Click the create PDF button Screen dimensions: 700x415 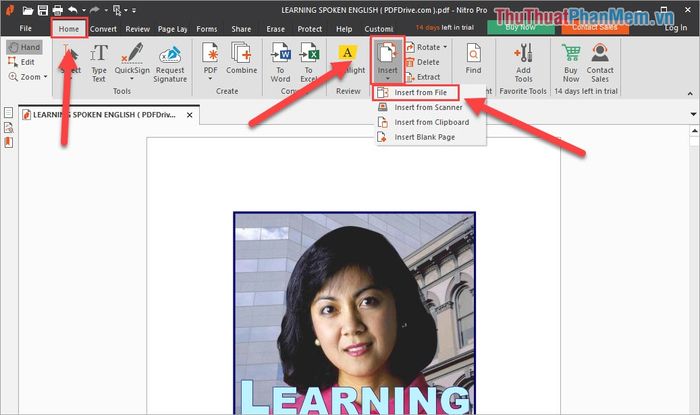click(210, 58)
